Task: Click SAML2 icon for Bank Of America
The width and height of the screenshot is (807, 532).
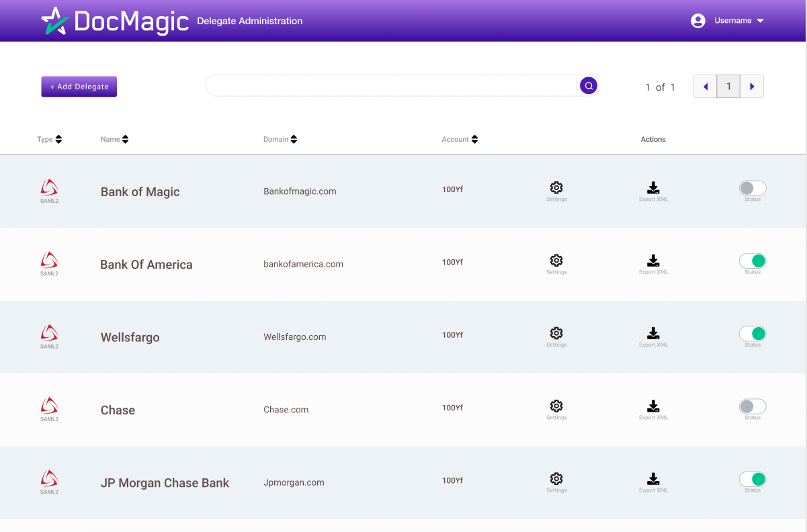Action: (x=49, y=260)
